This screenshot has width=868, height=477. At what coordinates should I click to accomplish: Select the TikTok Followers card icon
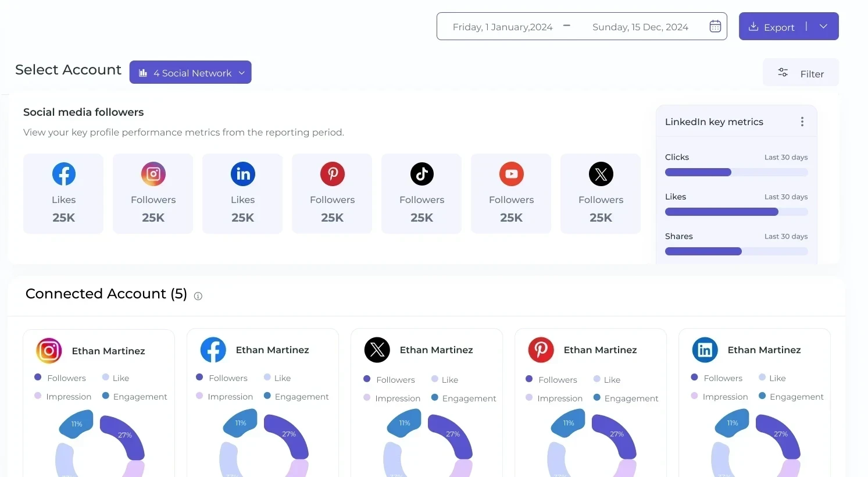422,174
